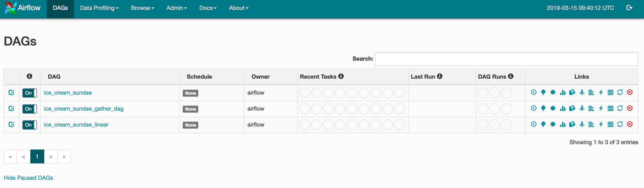Switch off ice_cream_sundae_linear On toggle

30,125
